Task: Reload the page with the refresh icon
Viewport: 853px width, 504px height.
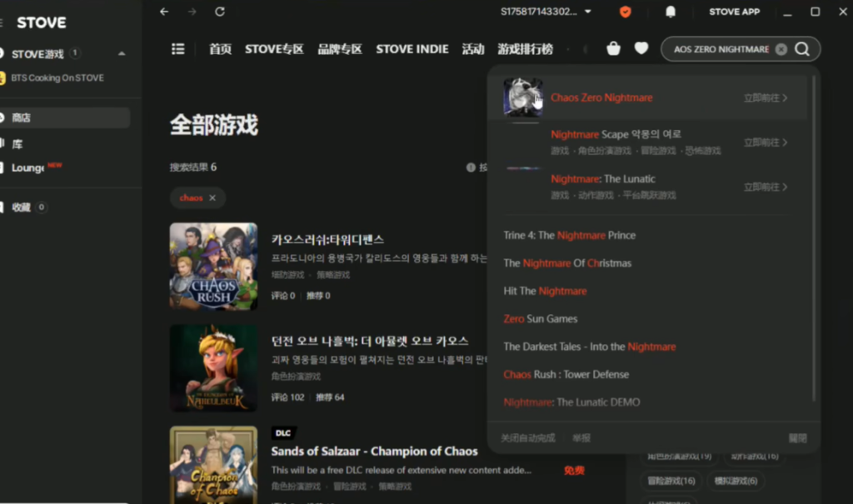Action: tap(220, 12)
